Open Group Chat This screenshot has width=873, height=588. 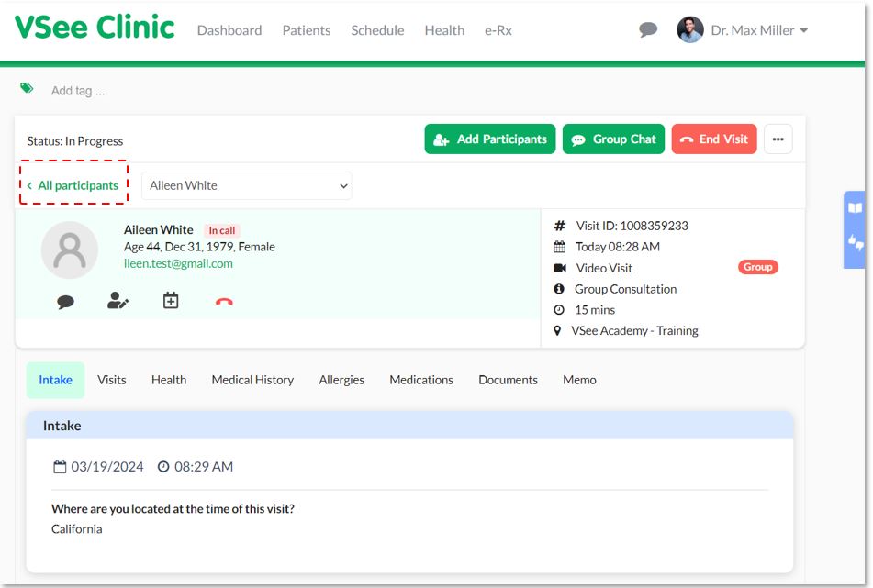(613, 139)
